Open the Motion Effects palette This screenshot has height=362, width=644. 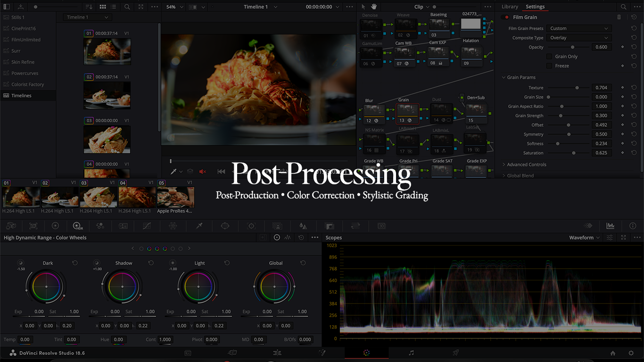tap(123, 226)
